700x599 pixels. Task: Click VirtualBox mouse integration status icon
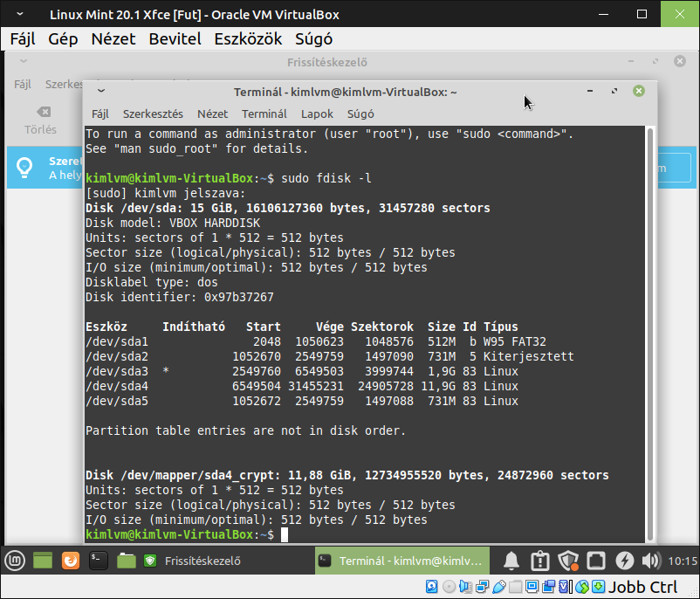tap(581, 587)
